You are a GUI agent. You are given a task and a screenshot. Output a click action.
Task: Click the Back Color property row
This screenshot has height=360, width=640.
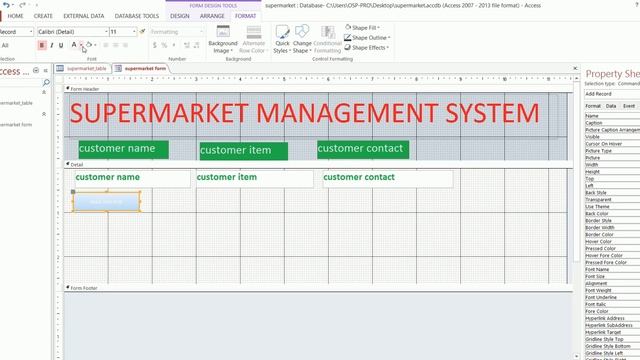coord(612,213)
